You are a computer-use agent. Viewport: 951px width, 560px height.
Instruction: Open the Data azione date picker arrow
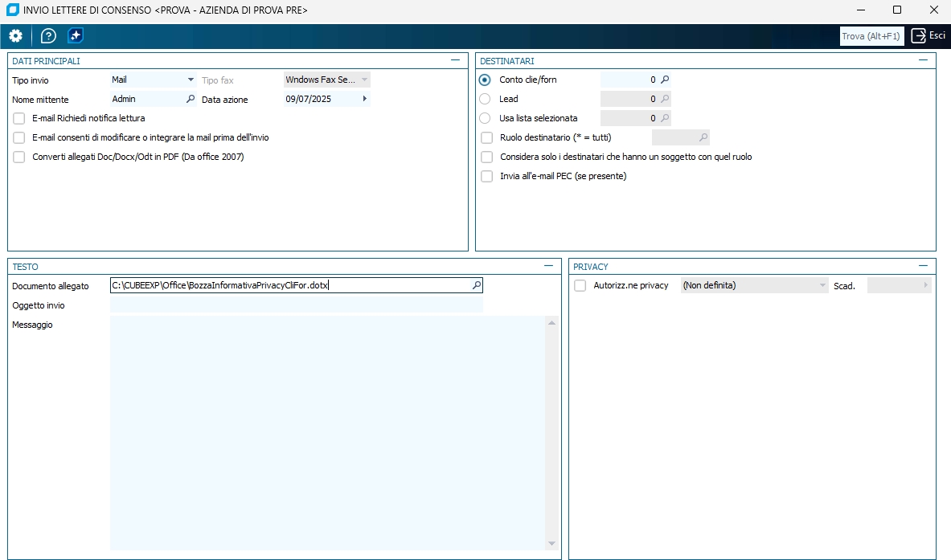click(x=364, y=99)
